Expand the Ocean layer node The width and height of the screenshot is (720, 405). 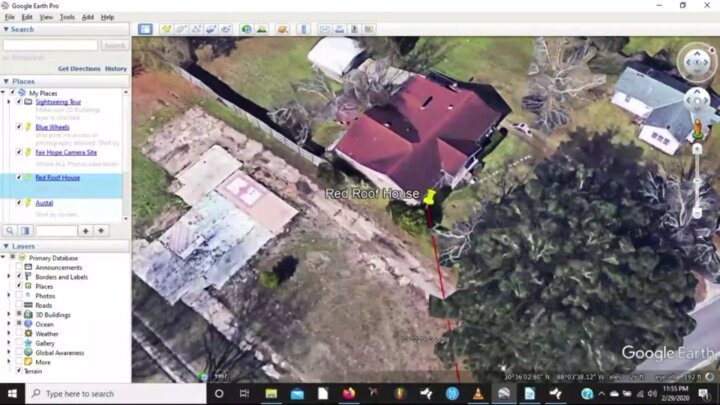pos(9,324)
